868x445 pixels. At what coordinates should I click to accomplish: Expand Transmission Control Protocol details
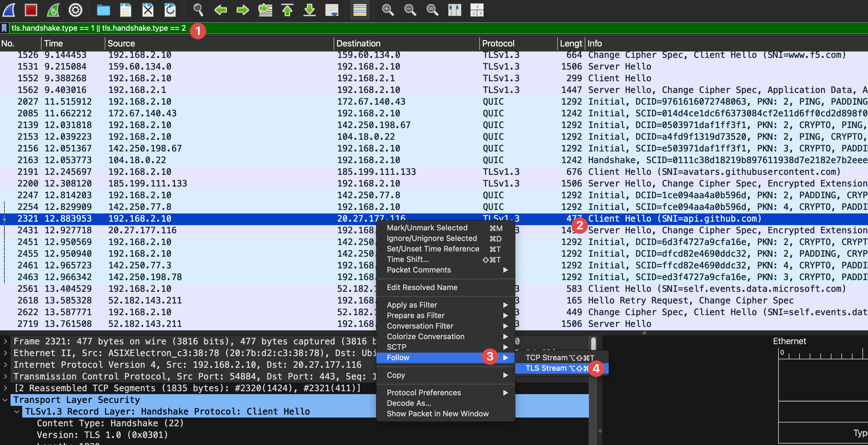point(6,376)
